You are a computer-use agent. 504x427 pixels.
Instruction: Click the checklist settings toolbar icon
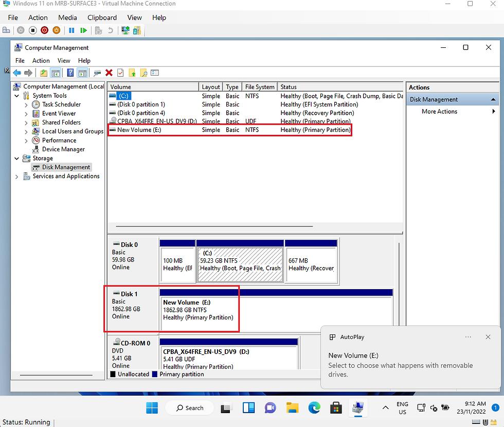pos(155,73)
